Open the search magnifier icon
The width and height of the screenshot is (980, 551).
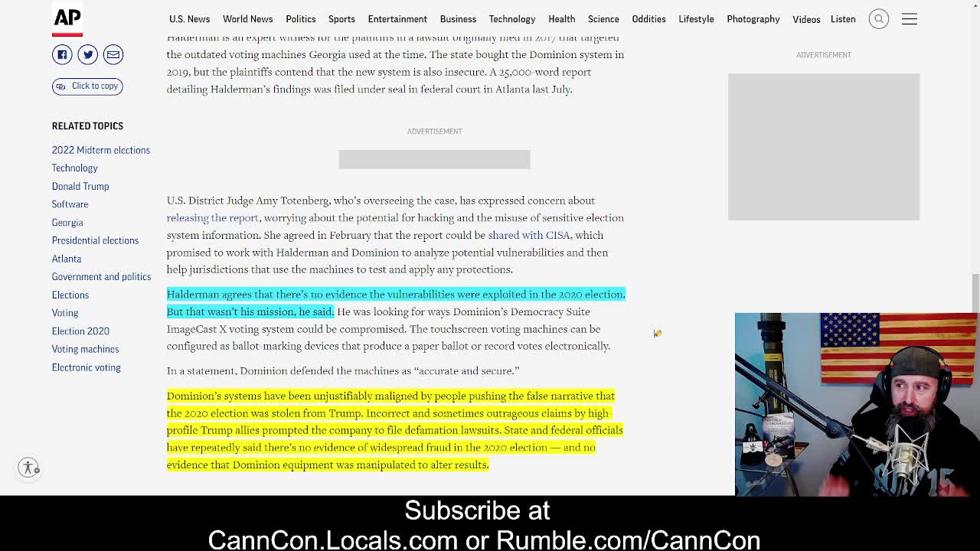tap(879, 19)
